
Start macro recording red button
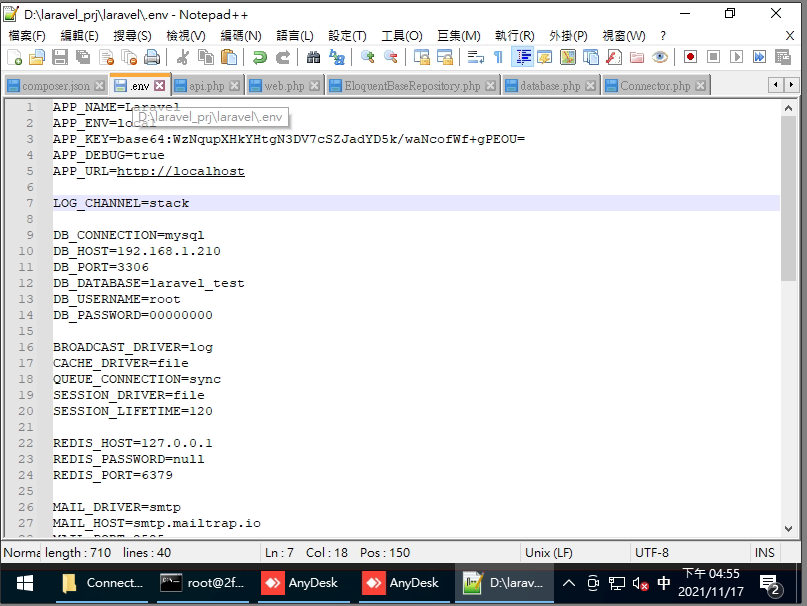(690, 57)
